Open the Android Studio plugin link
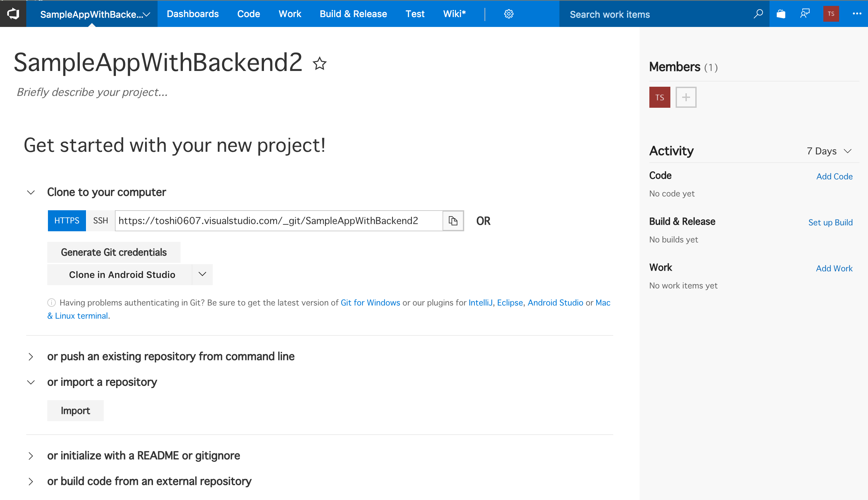Image resolution: width=868 pixels, height=500 pixels. click(555, 303)
